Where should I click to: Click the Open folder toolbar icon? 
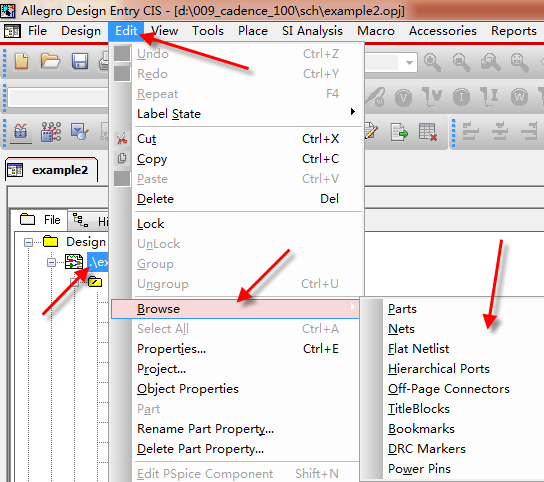[x=50, y=61]
